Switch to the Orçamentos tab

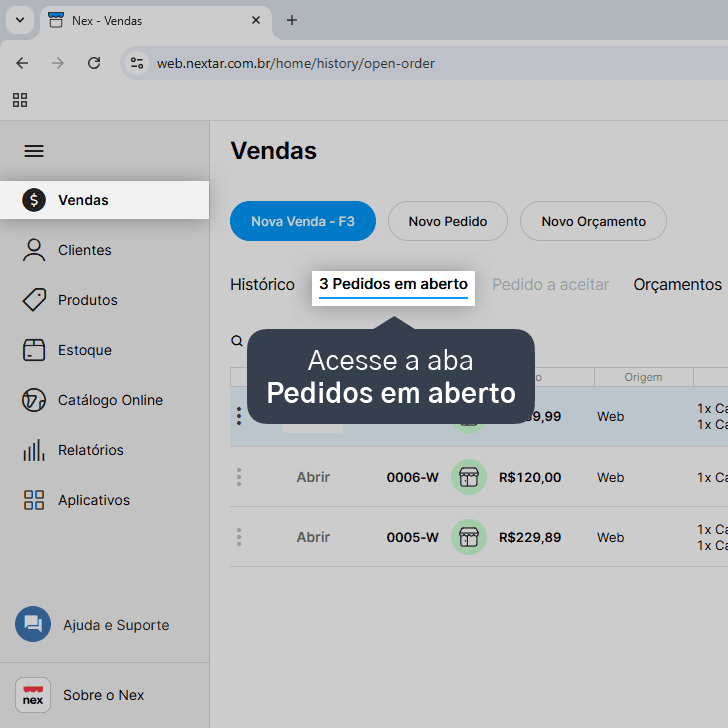[677, 285]
